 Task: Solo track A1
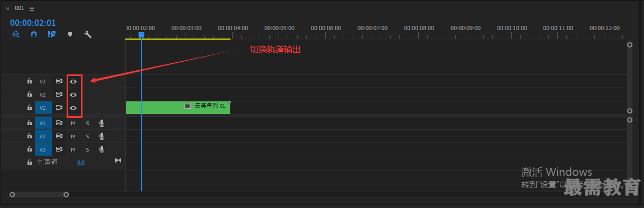click(88, 123)
